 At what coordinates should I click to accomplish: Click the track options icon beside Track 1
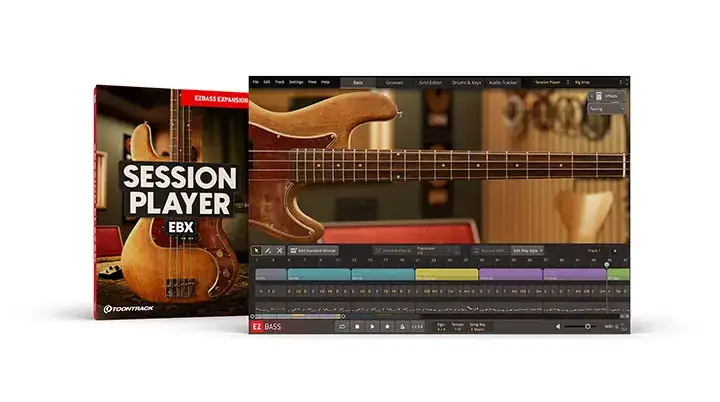615,250
